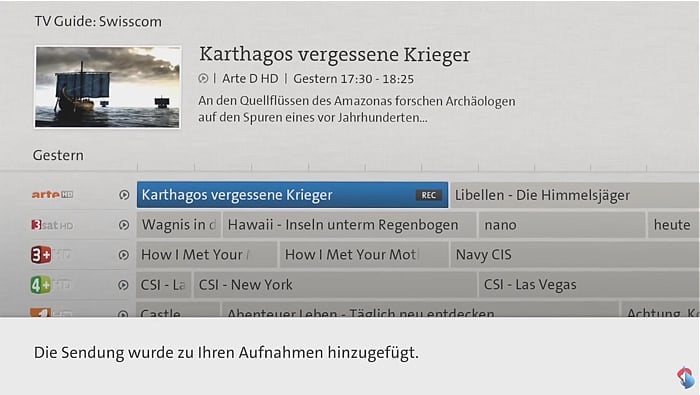Click the replay icon beside 3+
This screenshot has width=700, height=395.
(x=124, y=255)
